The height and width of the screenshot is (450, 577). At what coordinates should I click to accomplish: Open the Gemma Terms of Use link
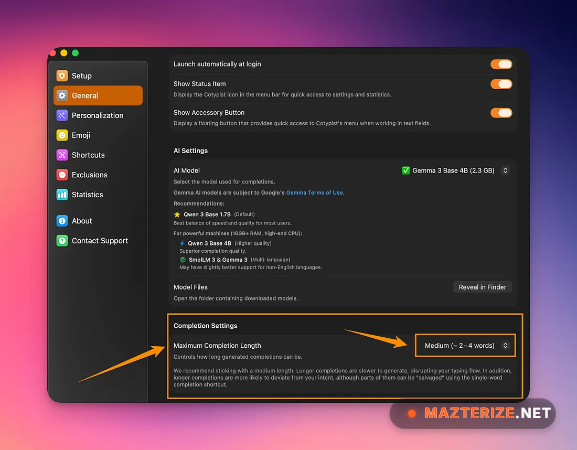315,192
